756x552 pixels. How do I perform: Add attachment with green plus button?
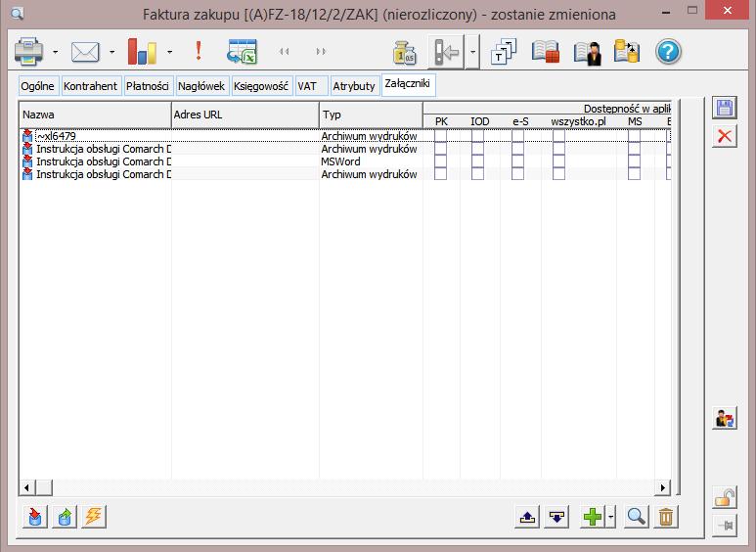[592, 517]
